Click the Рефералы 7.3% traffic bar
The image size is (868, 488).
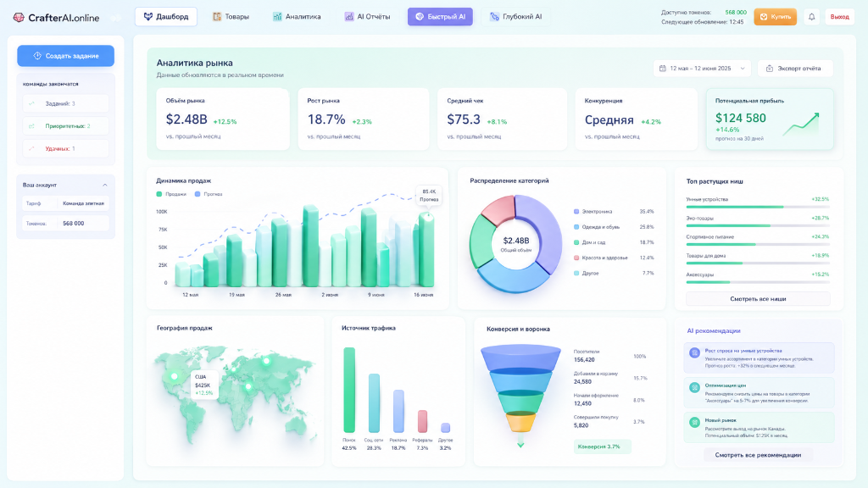tap(422, 422)
